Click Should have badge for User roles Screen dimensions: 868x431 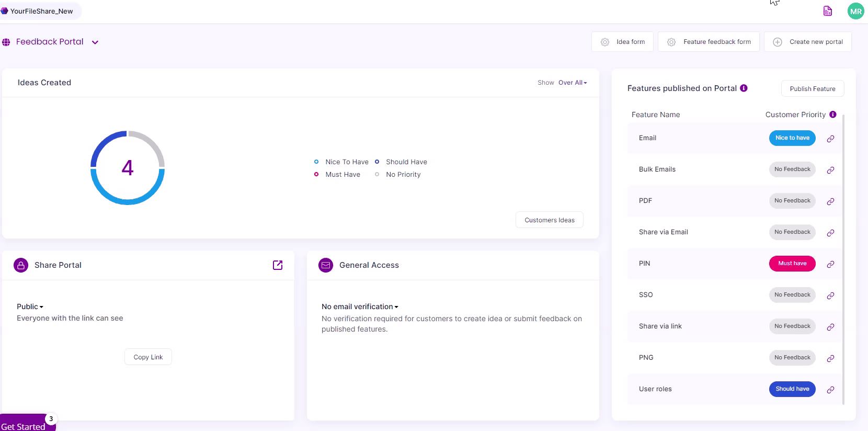(x=792, y=389)
